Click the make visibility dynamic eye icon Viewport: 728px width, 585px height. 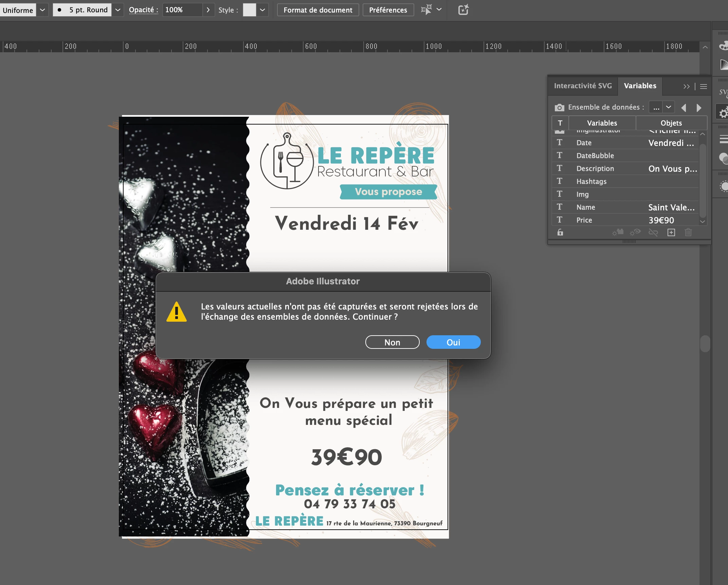click(635, 232)
